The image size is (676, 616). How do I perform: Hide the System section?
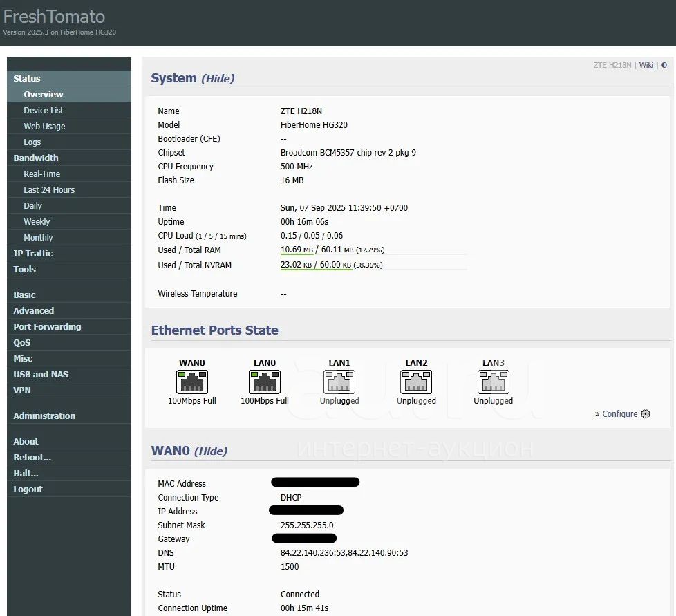pos(218,78)
